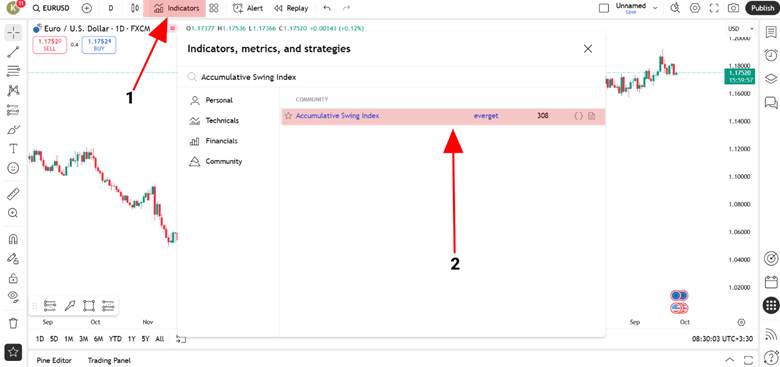This screenshot has width=780, height=367.
Task: Open the USD currency dropdown
Action: (741, 29)
